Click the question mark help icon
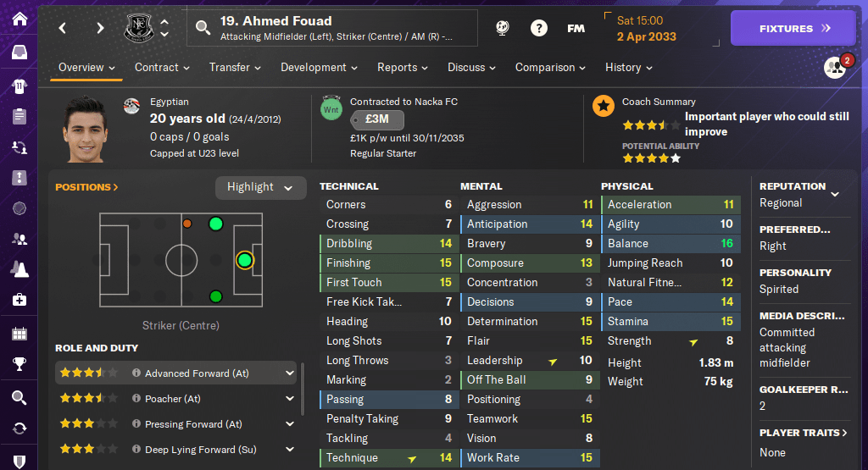 click(539, 28)
